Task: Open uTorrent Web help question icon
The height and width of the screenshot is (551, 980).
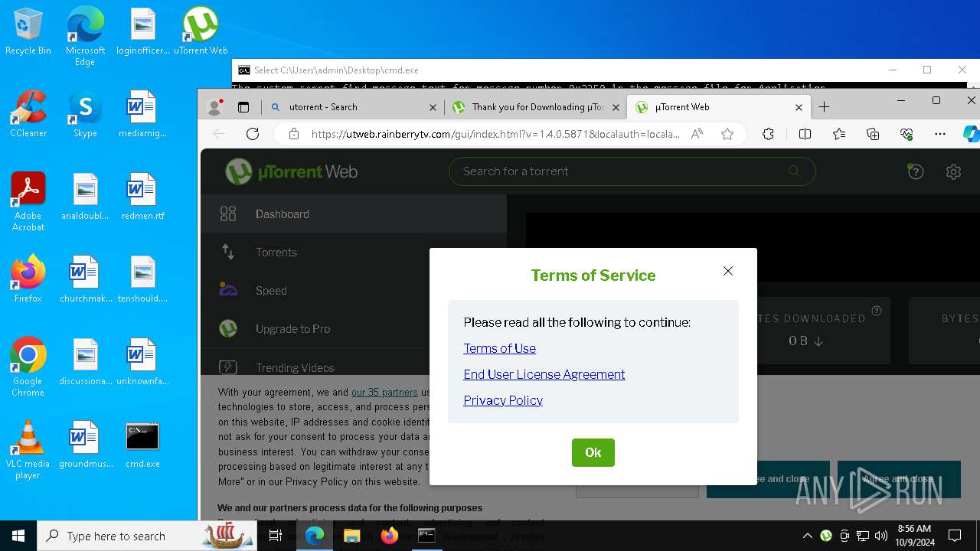Action: point(916,171)
